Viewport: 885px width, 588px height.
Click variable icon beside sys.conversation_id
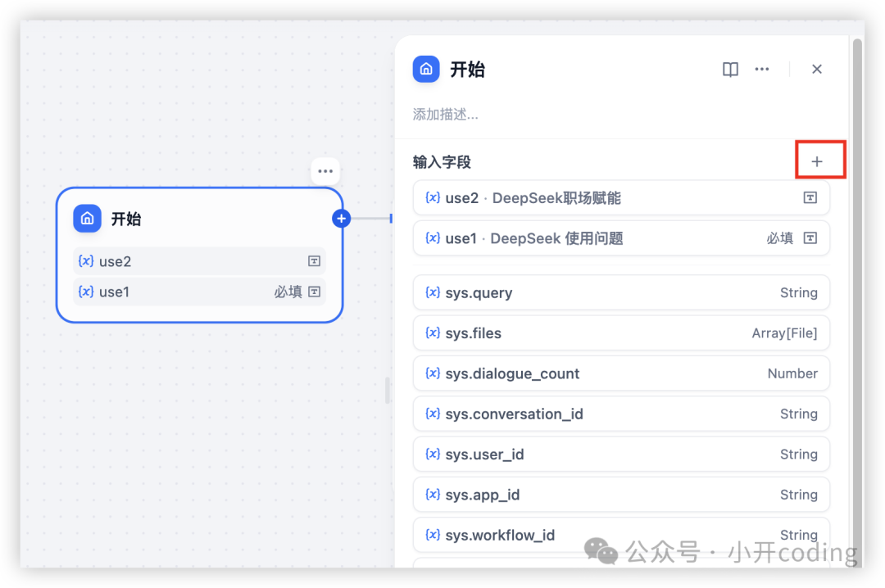coord(433,414)
